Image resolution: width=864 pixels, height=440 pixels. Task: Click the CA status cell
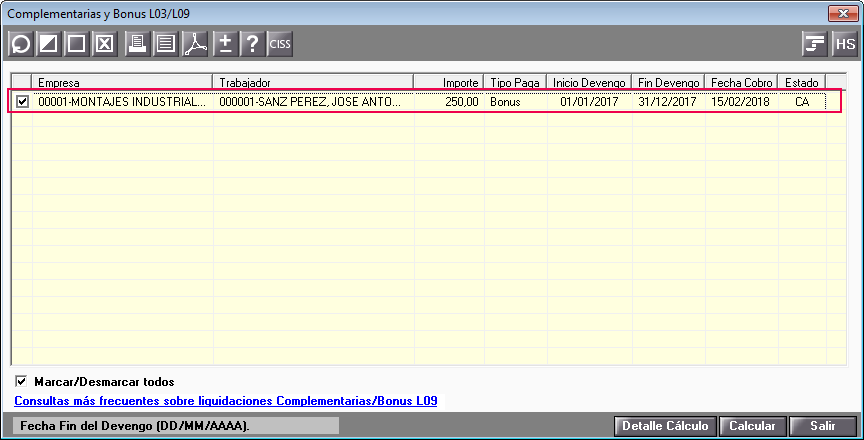click(802, 102)
